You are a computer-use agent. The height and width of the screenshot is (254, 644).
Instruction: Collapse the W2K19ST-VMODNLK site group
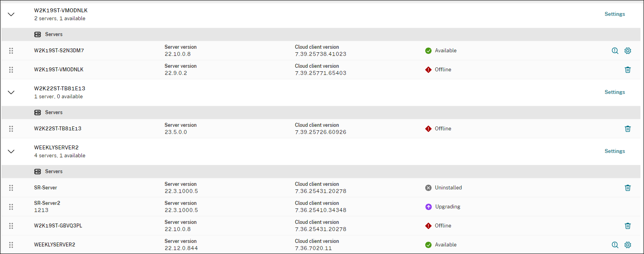click(11, 14)
